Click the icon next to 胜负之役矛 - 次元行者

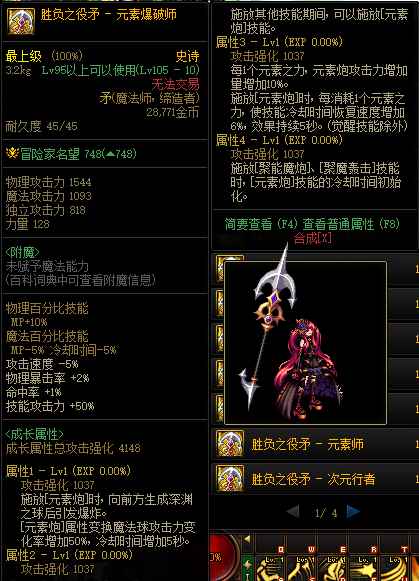[x=230, y=478]
